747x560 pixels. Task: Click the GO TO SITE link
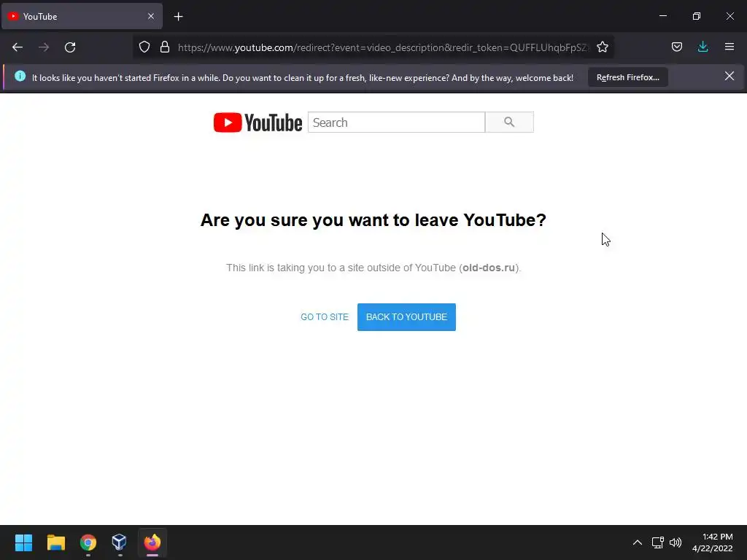click(325, 317)
